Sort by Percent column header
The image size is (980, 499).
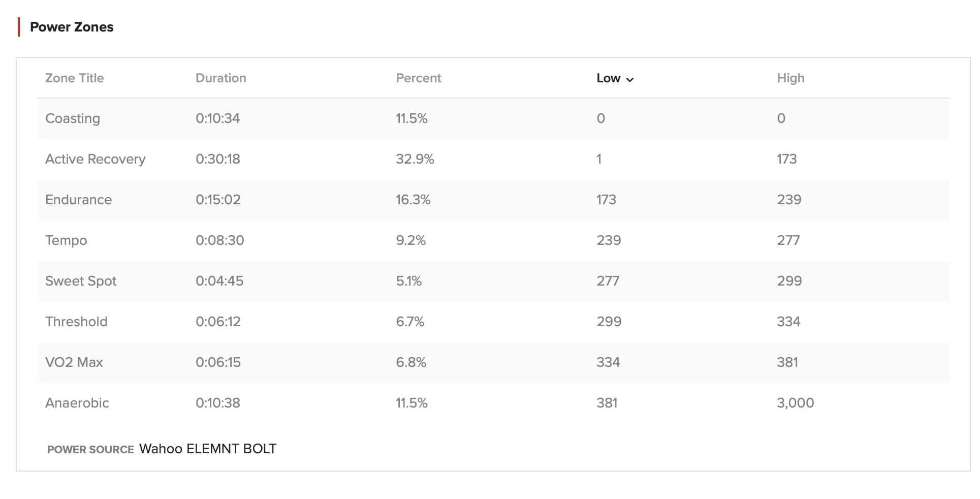[418, 78]
